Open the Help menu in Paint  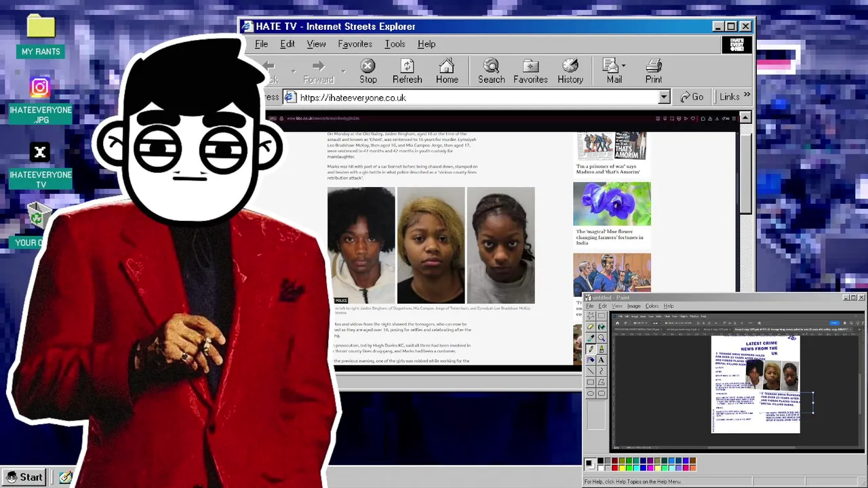click(669, 306)
